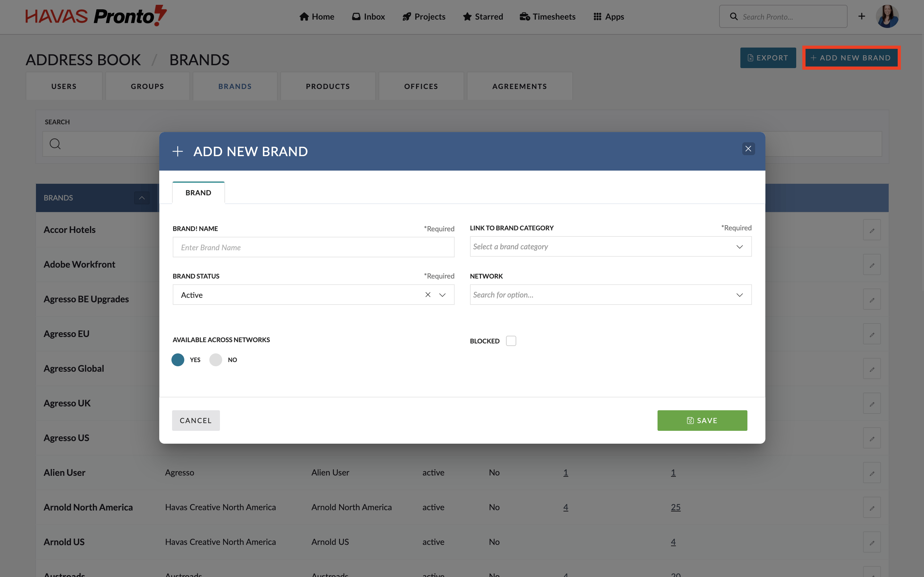The image size is (924, 577).
Task: Click the plus icon beside search bar
Action: click(861, 16)
